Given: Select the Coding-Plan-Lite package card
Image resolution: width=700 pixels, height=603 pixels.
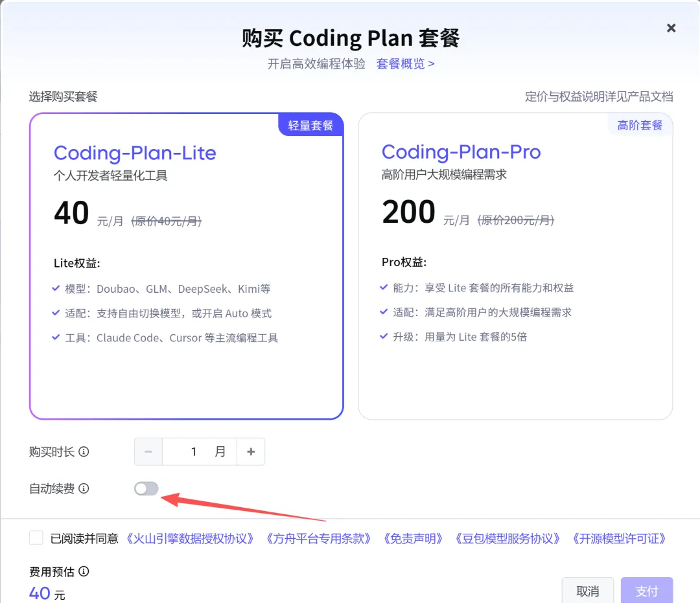Looking at the screenshot, I should click(187, 266).
